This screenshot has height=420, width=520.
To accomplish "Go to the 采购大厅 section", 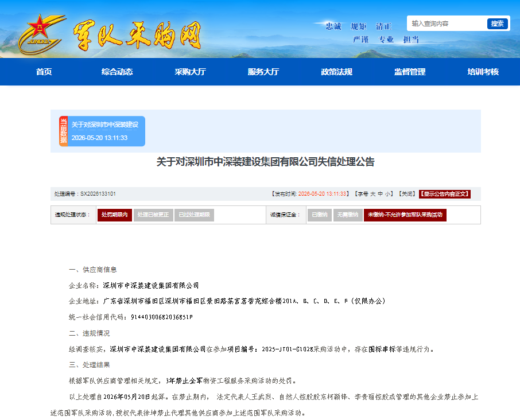I will click(x=191, y=72).
